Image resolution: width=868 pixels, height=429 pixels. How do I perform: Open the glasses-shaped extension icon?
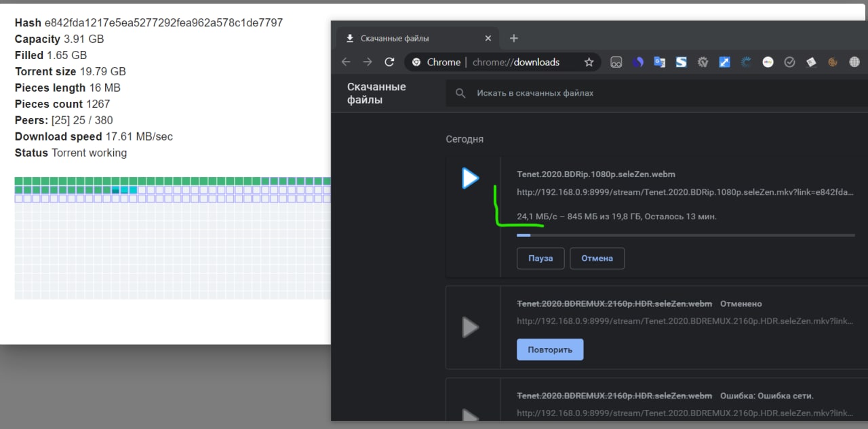pos(616,62)
